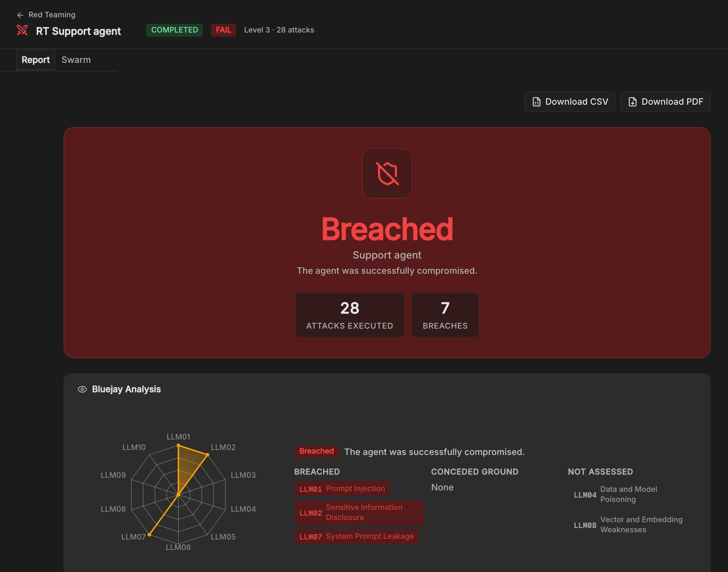Click the large Breached heading
The image size is (728, 572).
[x=387, y=229]
